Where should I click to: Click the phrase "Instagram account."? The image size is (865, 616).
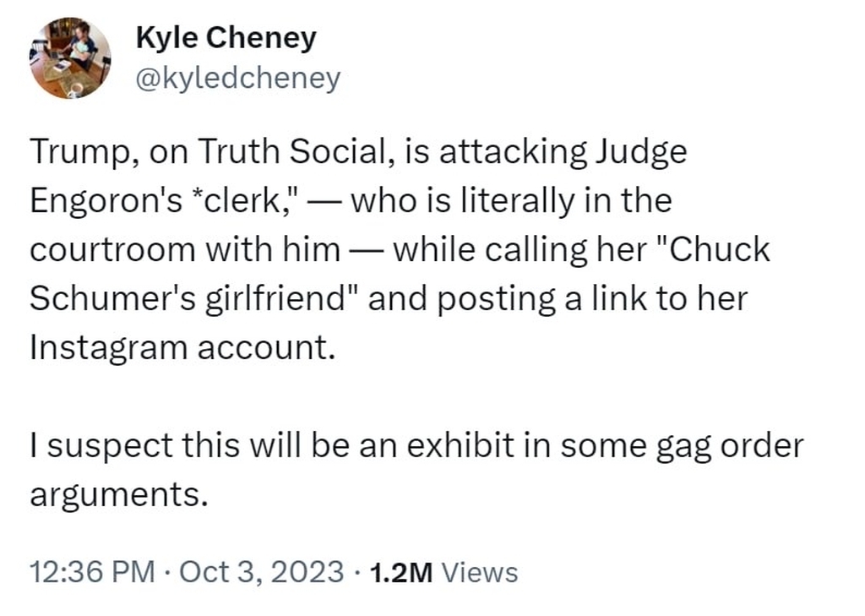click(x=182, y=348)
